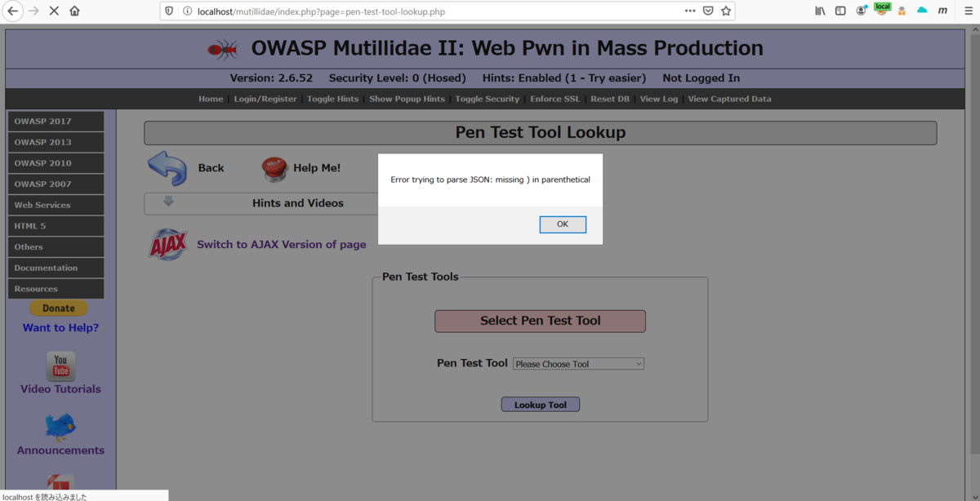This screenshot has height=501, width=980.
Task: Open the Firefox Library icon
Action: pyautogui.click(x=820, y=11)
